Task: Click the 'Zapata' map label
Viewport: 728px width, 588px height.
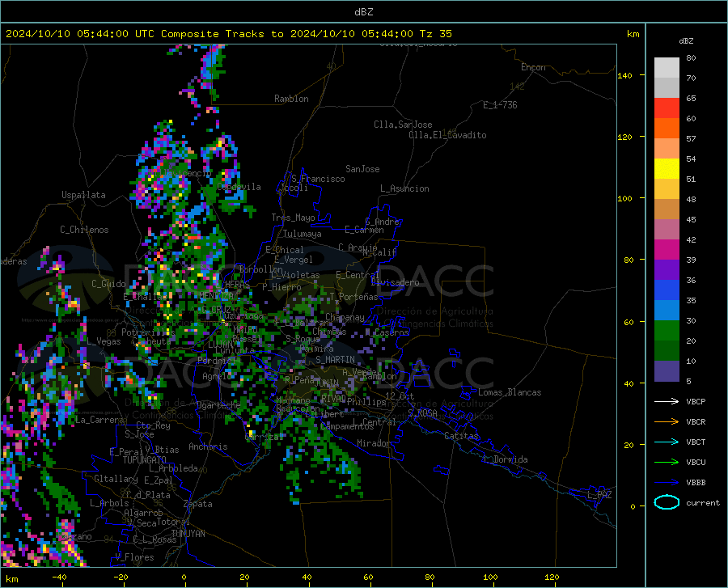Action: [x=198, y=504]
